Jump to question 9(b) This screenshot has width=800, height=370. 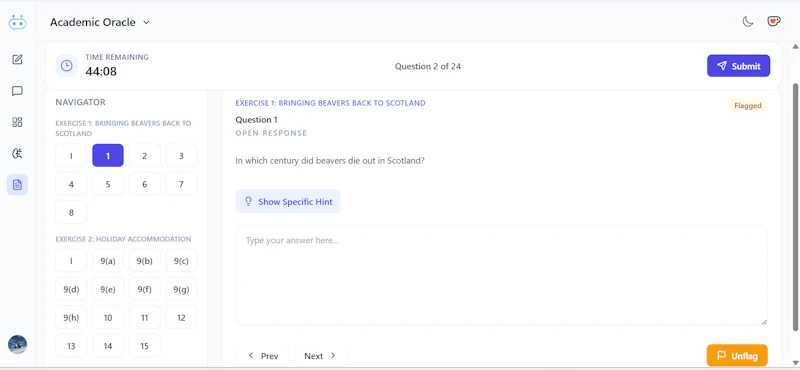click(x=144, y=261)
